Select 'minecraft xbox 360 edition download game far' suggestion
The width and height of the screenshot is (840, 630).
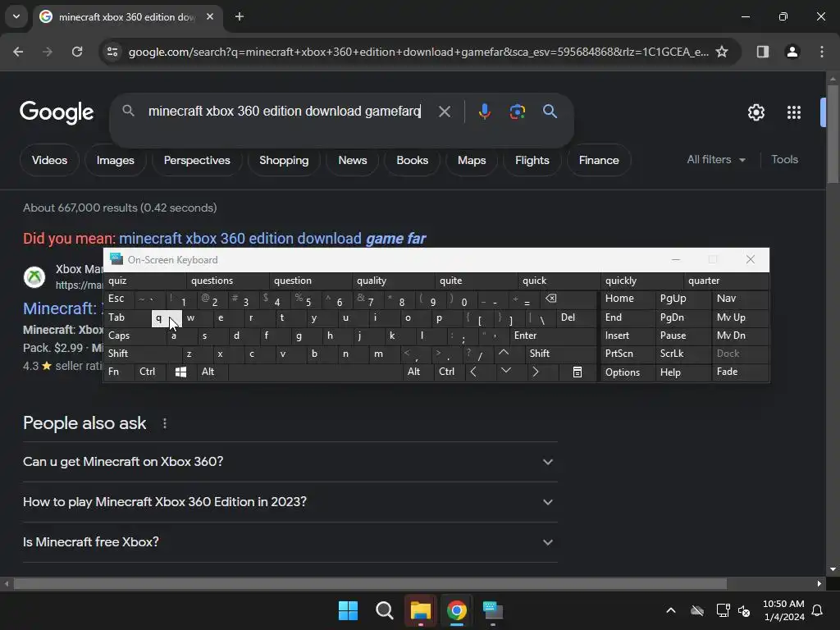click(x=272, y=239)
